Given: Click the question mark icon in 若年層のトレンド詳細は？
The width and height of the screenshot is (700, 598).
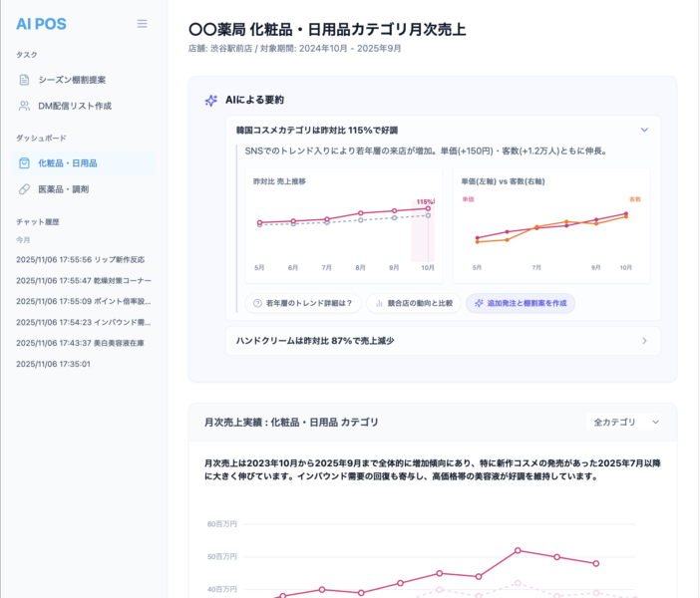Looking at the screenshot, I should click(x=257, y=303).
